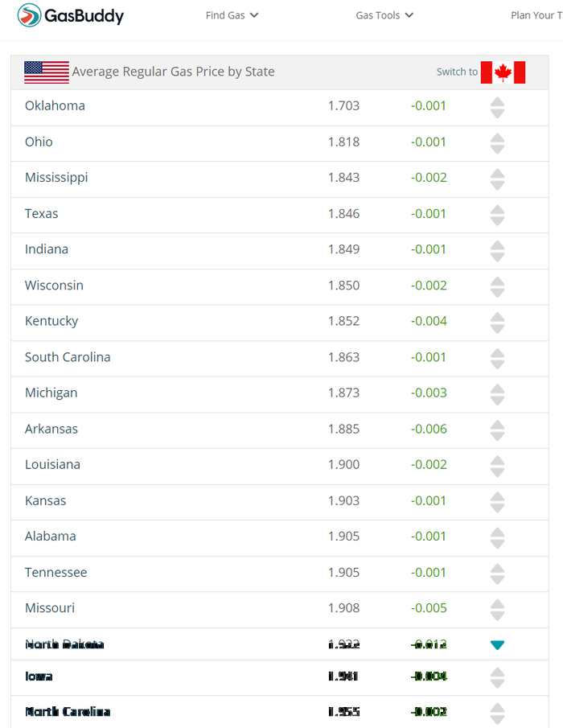Click the trend arrows icon for Oklahoma
The image size is (563, 728).
[x=497, y=107]
